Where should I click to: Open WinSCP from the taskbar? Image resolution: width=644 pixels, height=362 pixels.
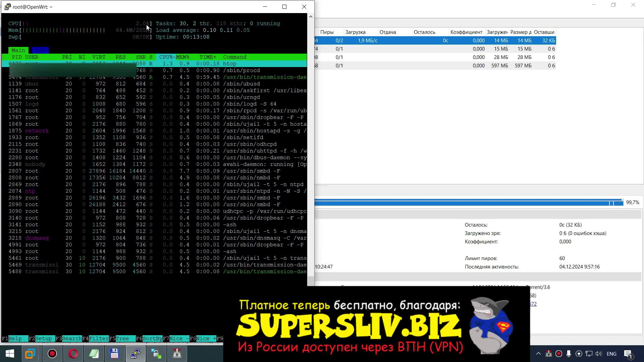tap(156, 354)
